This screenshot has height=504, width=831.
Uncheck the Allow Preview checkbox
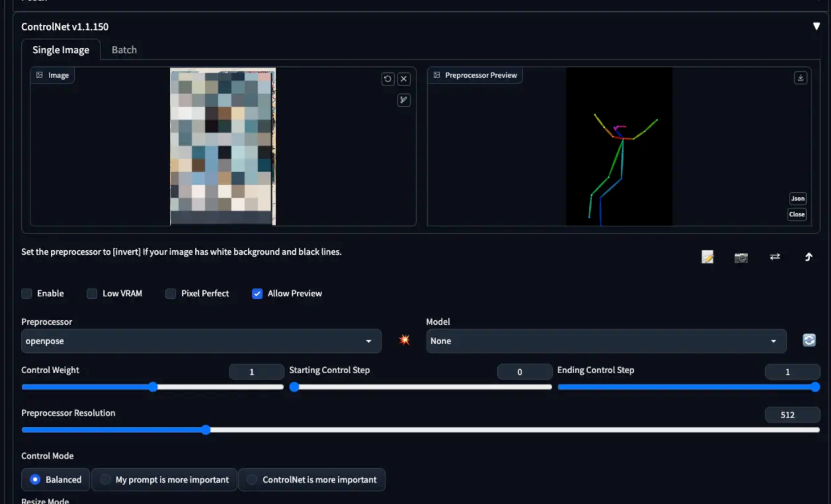pyautogui.click(x=257, y=293)
